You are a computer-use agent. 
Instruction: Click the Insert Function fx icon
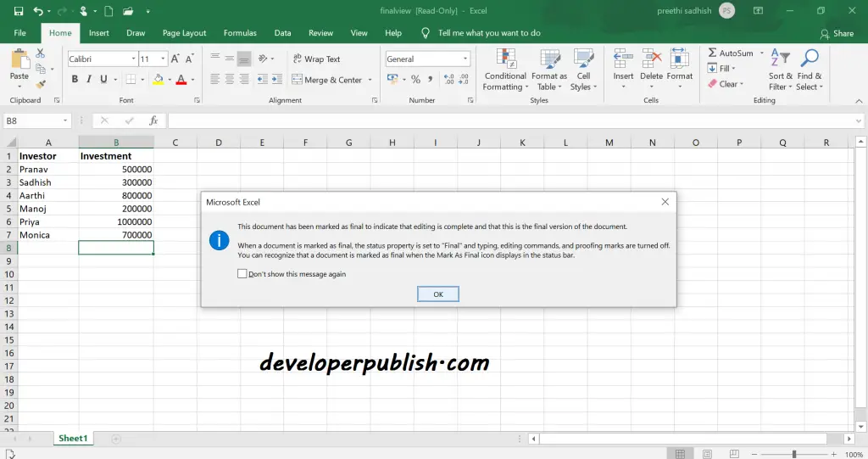click(x=153, y=120)
